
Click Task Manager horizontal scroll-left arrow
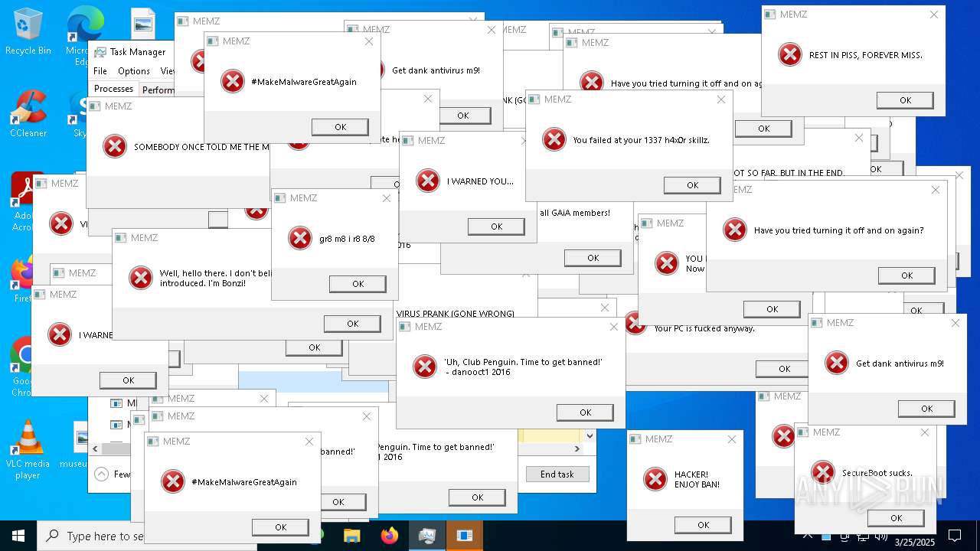(x=95, y=448)
